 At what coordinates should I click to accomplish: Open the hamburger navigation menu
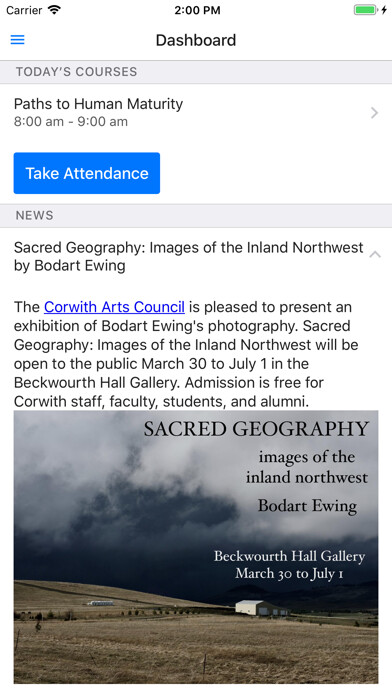[x=17, y=40]
